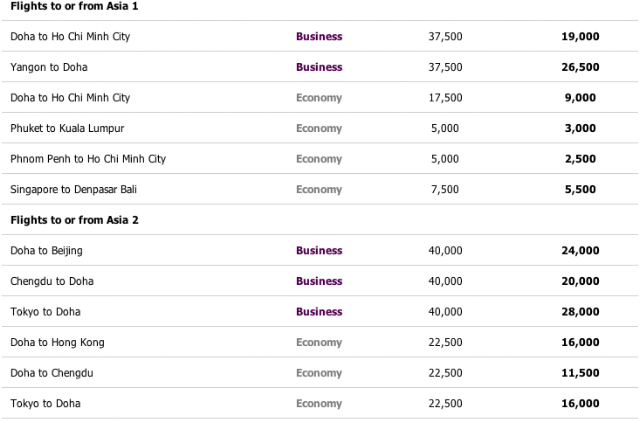Select the Chengdu to Doha route
640x423 pixels.
(52, 281)
